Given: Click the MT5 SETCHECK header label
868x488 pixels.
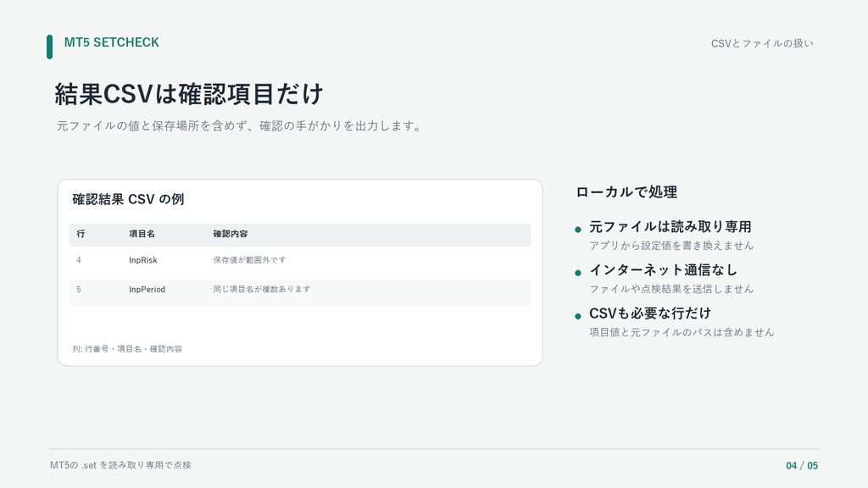Looking at the screenshot, I should 111,42.
